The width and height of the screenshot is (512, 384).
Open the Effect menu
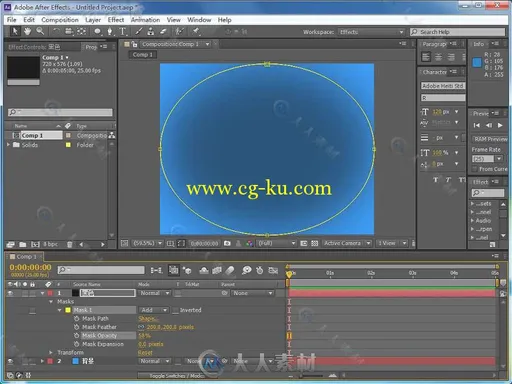(x=116, y=20)
